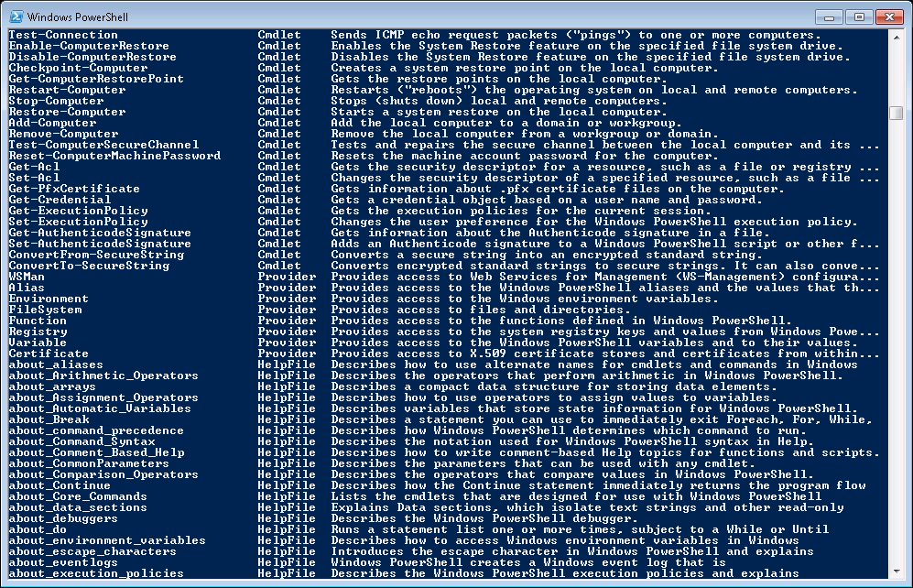Click the about_Comment_Based_Help topic

pyautogui.click(x=96, y=453)
